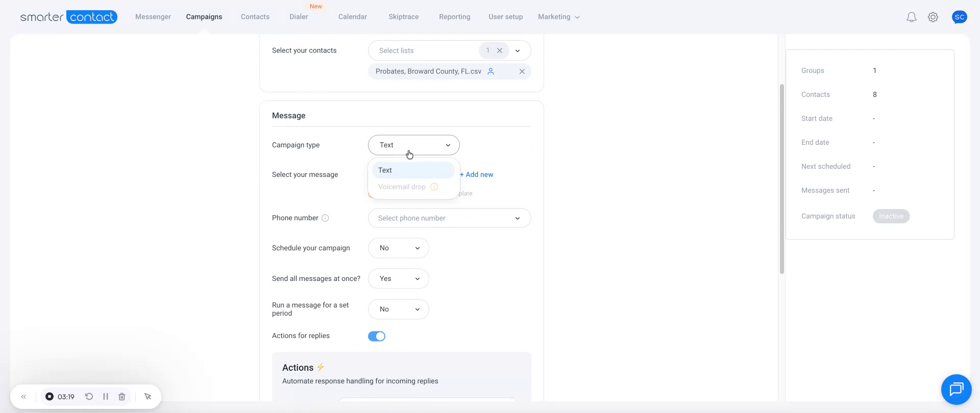Image resolution: width=980 pixels, height=413 pixels.
Task: Remove Probates, Broward County list chip
Action: (522, 71)
